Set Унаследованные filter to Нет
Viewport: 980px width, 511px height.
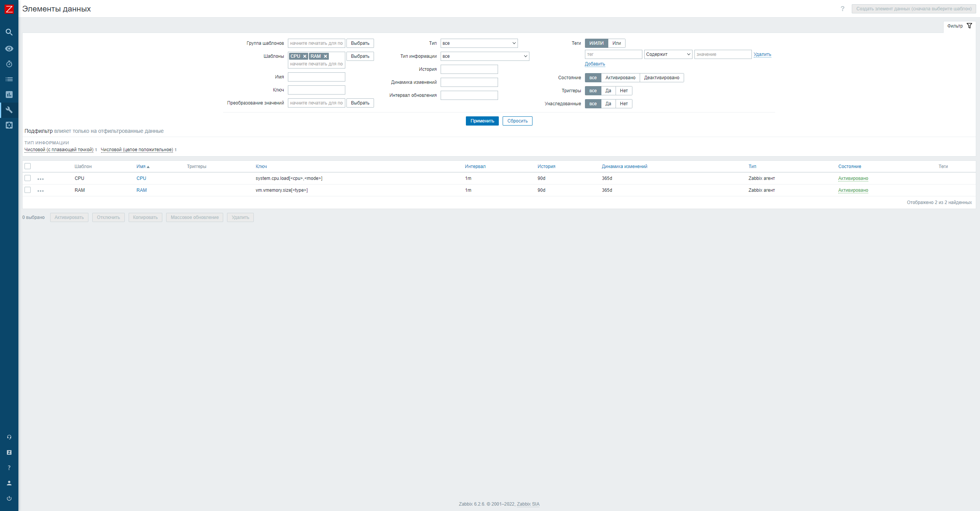pyautogui.click(x=624, y=104)
